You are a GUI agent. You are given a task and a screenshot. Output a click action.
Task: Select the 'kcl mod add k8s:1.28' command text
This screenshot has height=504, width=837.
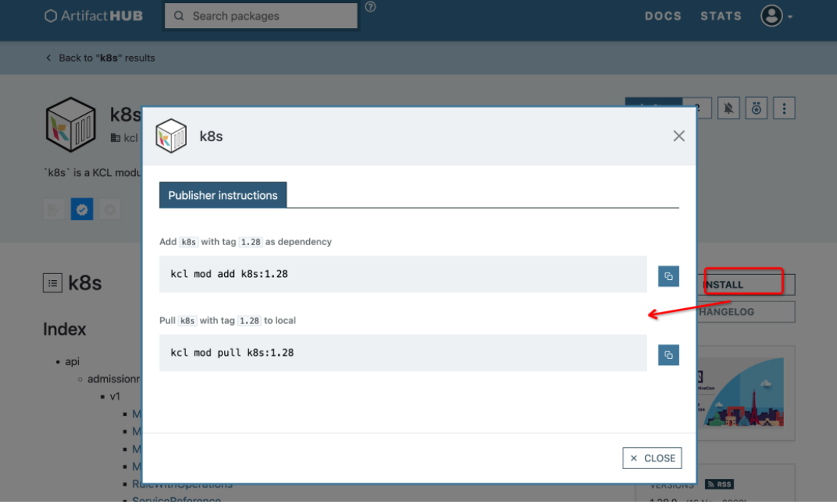[x=229, y=274]
